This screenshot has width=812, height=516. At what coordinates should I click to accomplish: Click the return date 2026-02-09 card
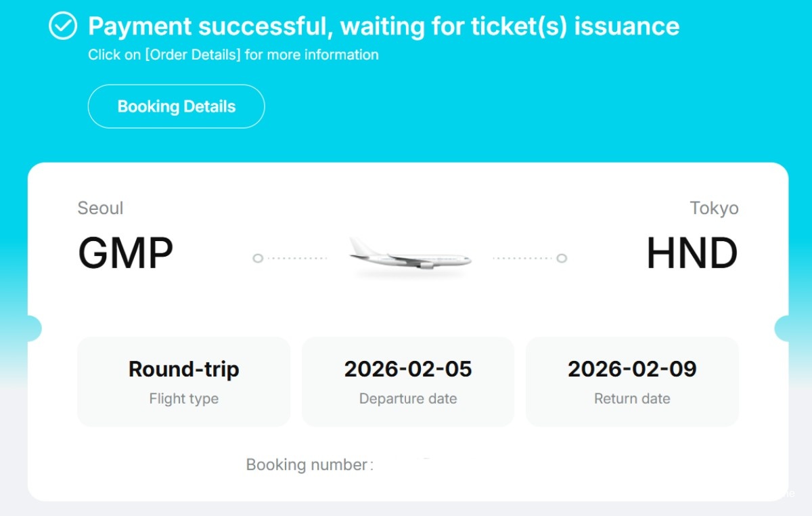point(632,381)
